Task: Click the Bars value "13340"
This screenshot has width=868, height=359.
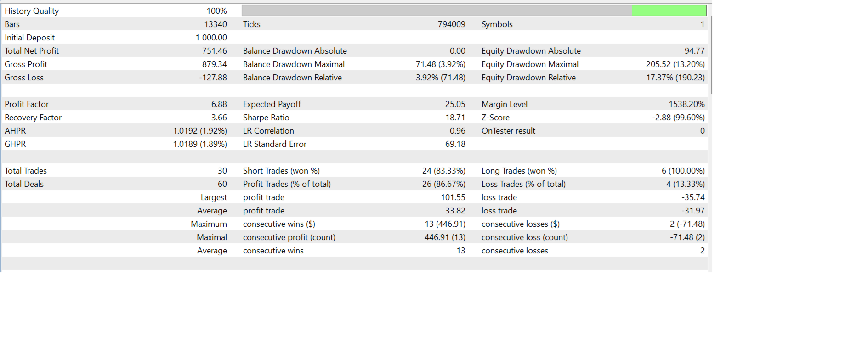Action: coord(216,24)
